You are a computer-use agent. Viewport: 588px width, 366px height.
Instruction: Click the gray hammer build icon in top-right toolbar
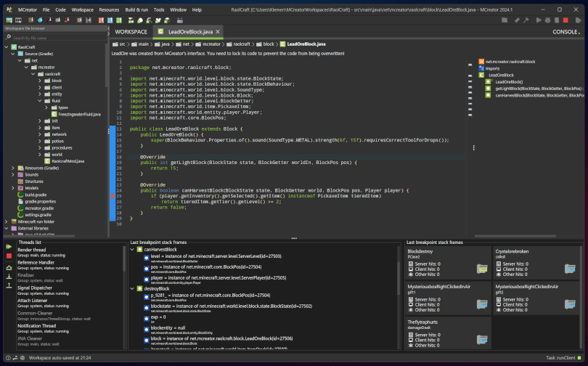pos(526,20)
